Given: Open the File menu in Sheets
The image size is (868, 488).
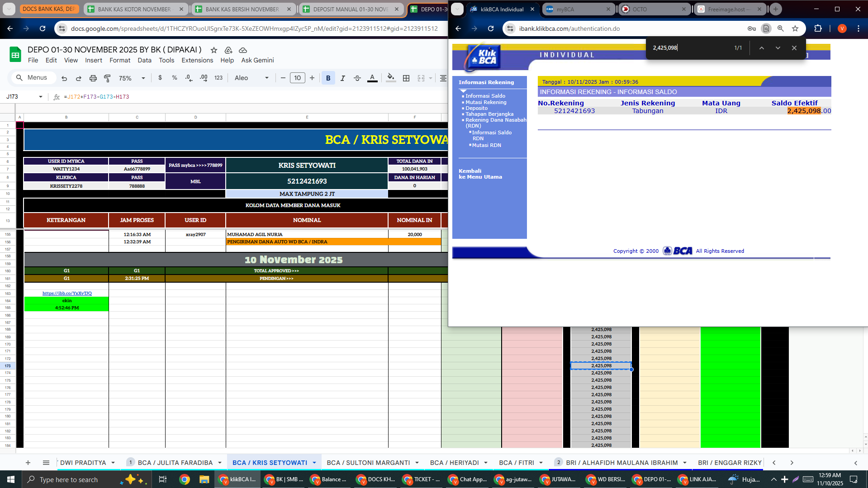Looking at the screenshot, I should [33, 60].
